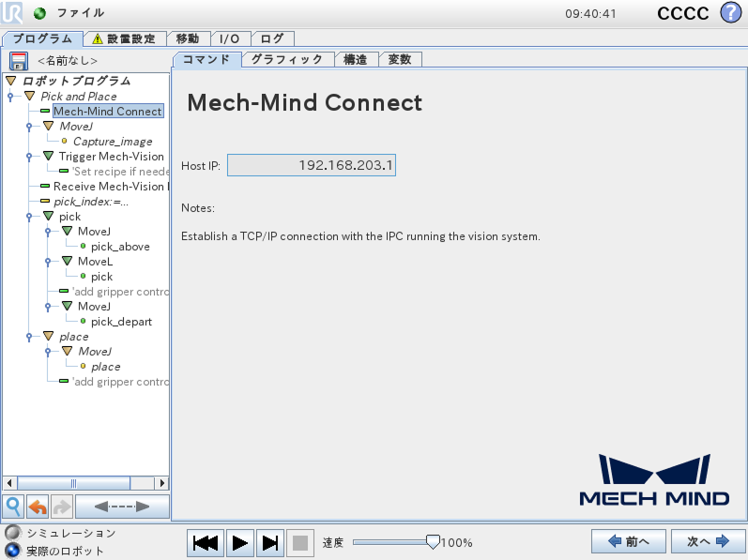Select the Mech-Mind Connect tree node
The width and height of the screenshot is (748, 560).
[x=108, y=111]
